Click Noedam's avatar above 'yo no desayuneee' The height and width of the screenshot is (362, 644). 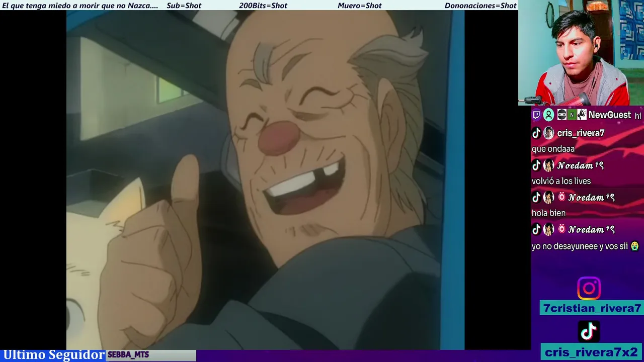click(x=548, y=230)
